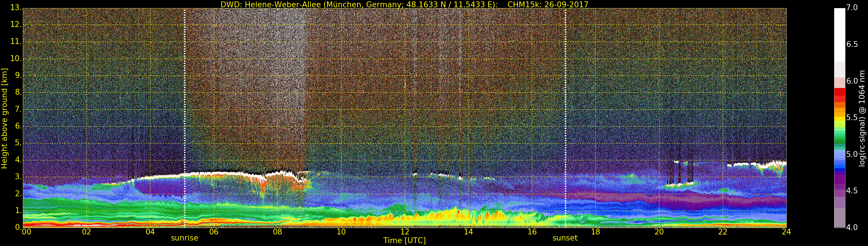Image resolution: width=868 pixels, height=246 pixels.
Task: Click the x-axis tick label '14'
Action: coord(468,232)
